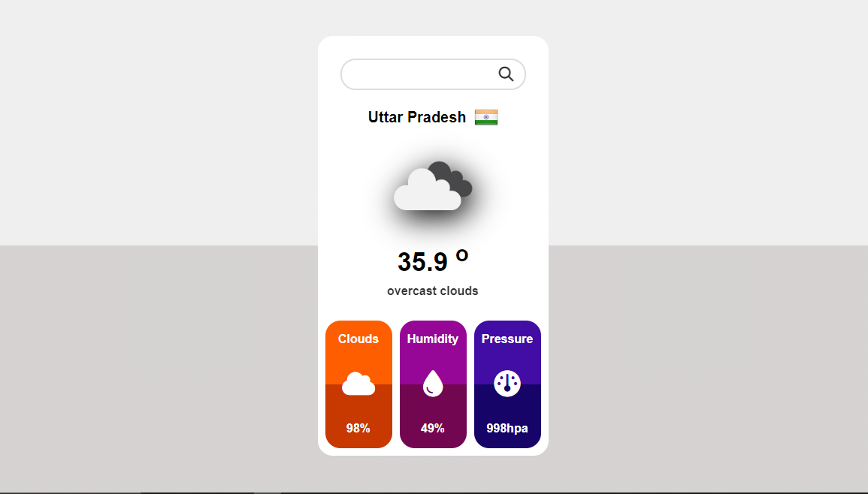The image size is (868, 494).
Task: Click the magnifying glass search icon
Action: tap(506, 74)
